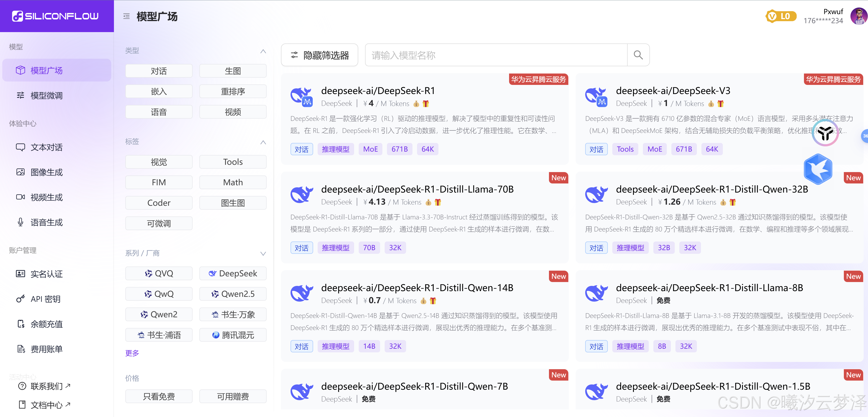The image size is (868, 417).
Task: Click the 隐藏筛选器 button
Action: pos(319,55)
